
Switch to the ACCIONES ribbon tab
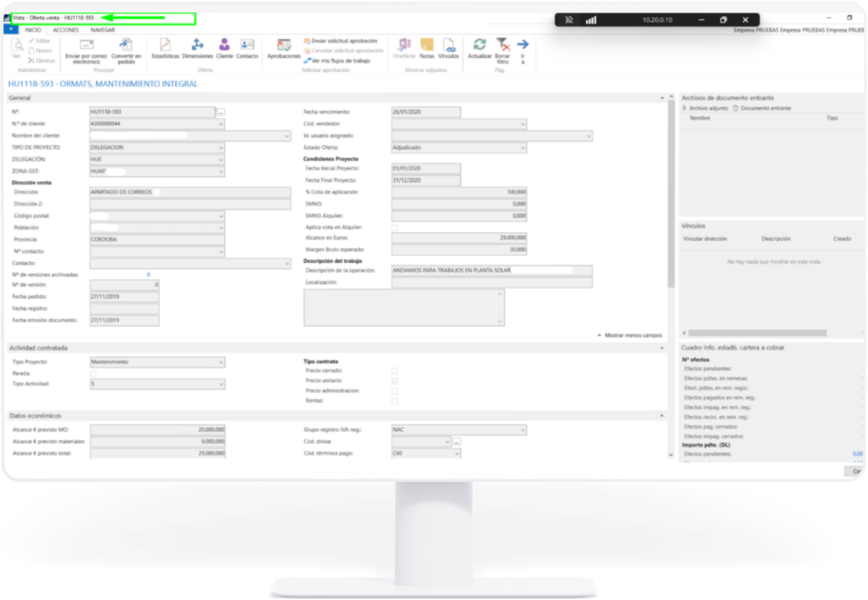(66, 30)
